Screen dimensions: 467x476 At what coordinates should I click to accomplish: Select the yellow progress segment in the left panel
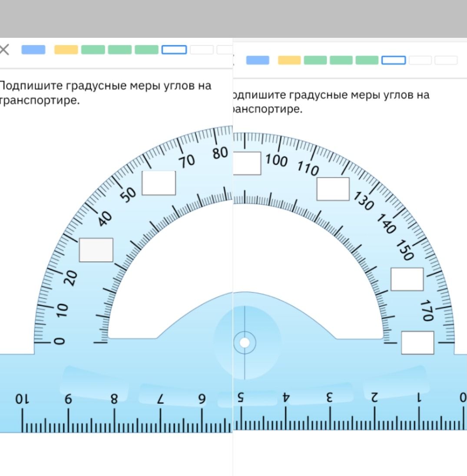66,50
